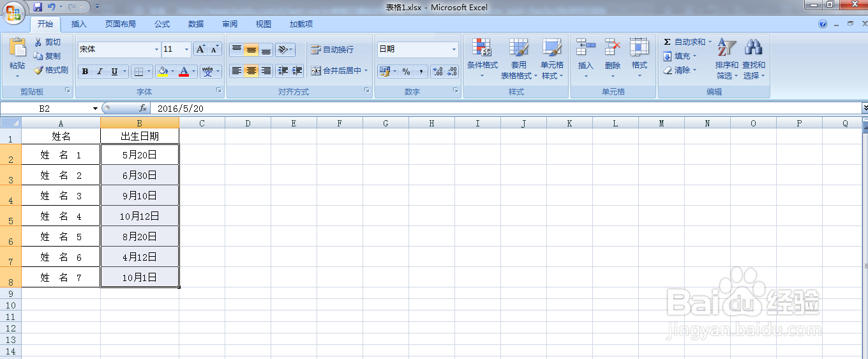Apply accounting number format
The image size is (868, 359).
(x=384, y=72)
